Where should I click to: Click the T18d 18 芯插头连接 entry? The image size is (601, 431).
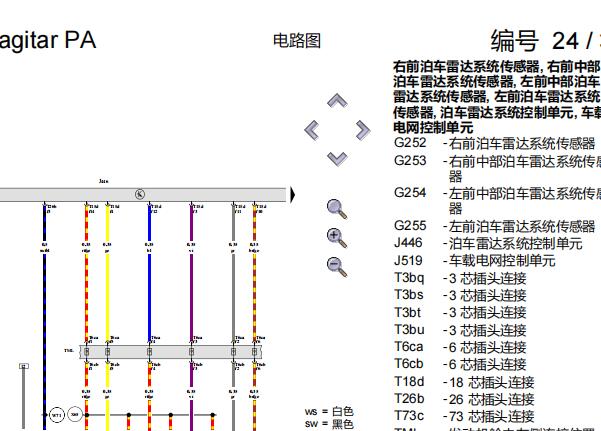pos(464,382)
